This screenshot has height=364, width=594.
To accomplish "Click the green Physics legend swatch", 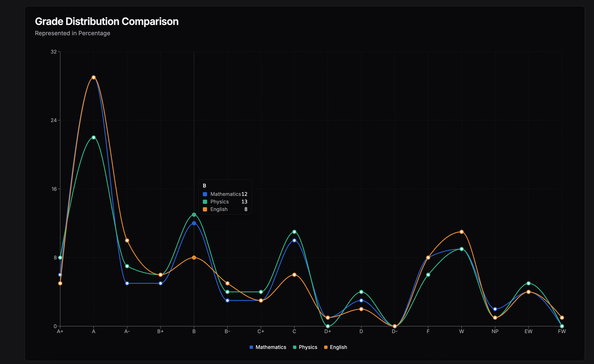I will click(295, 347).
